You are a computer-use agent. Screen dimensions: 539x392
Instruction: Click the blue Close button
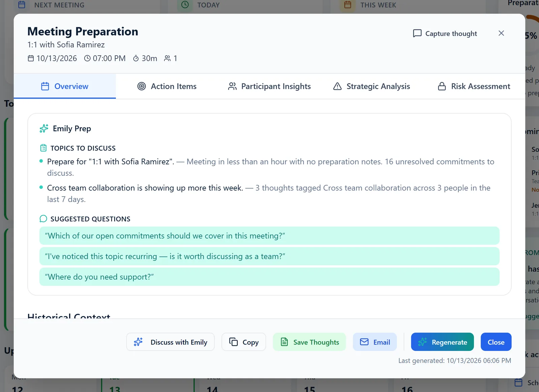pyautogui.click(x=496, y=342)
